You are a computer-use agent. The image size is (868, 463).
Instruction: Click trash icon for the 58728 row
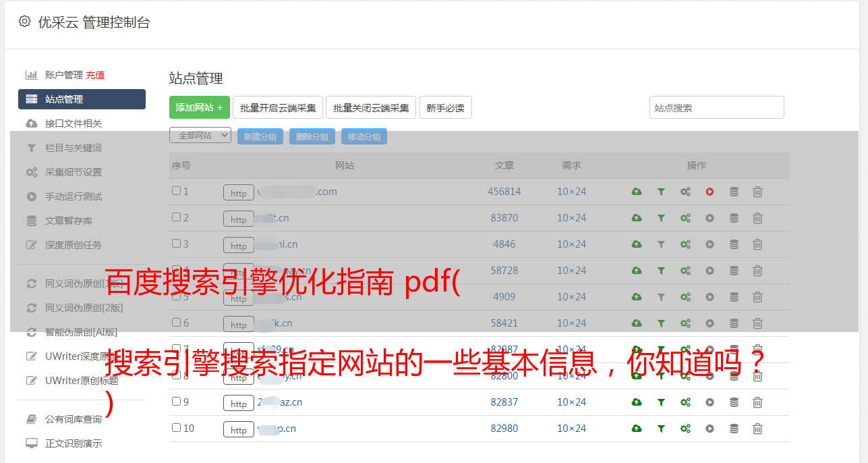(x=757, y=271)
